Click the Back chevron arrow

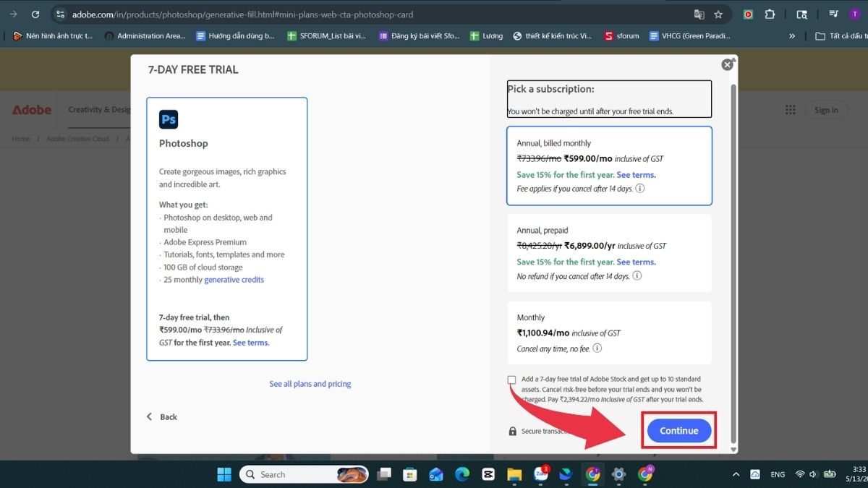click(150, 417)
